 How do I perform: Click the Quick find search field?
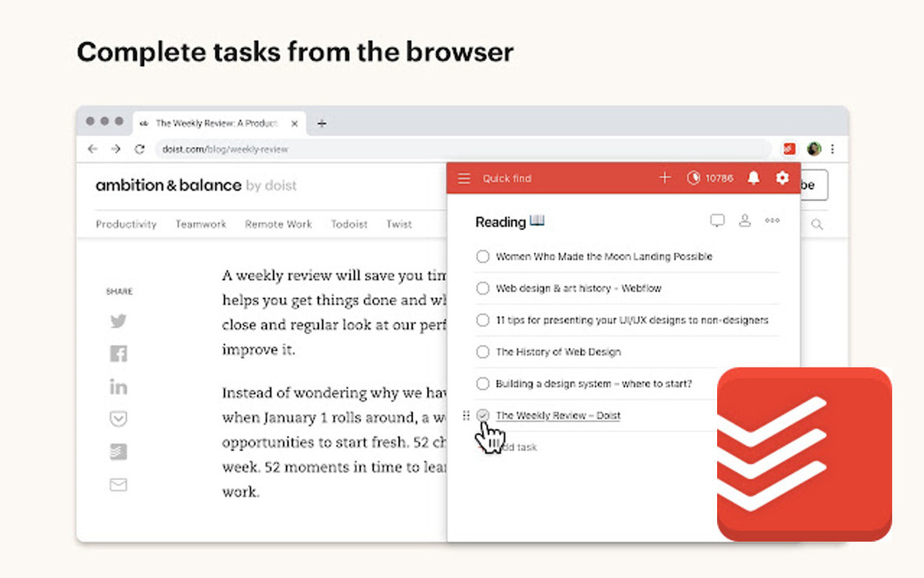pyautogui.click(x=507, y=178)
